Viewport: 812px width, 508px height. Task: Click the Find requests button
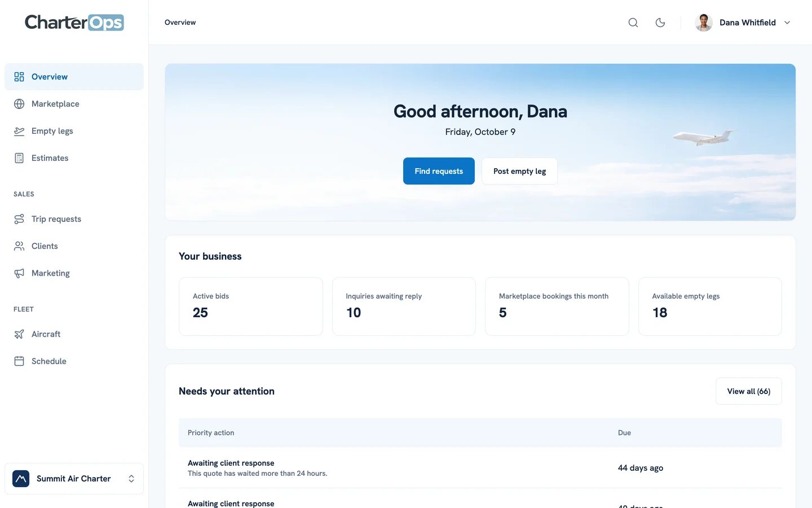pos(439,171)
